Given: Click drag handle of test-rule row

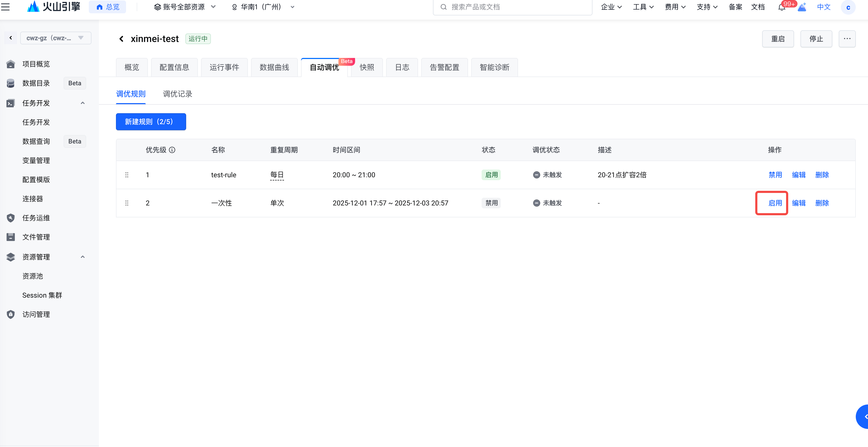Looking at the screenshot, I should [127, 175].
